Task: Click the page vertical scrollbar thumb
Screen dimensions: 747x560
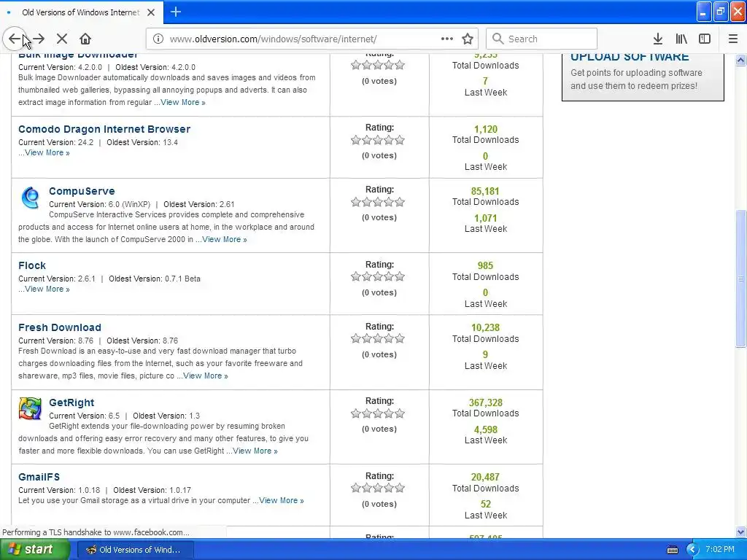Action: [740, 278]
